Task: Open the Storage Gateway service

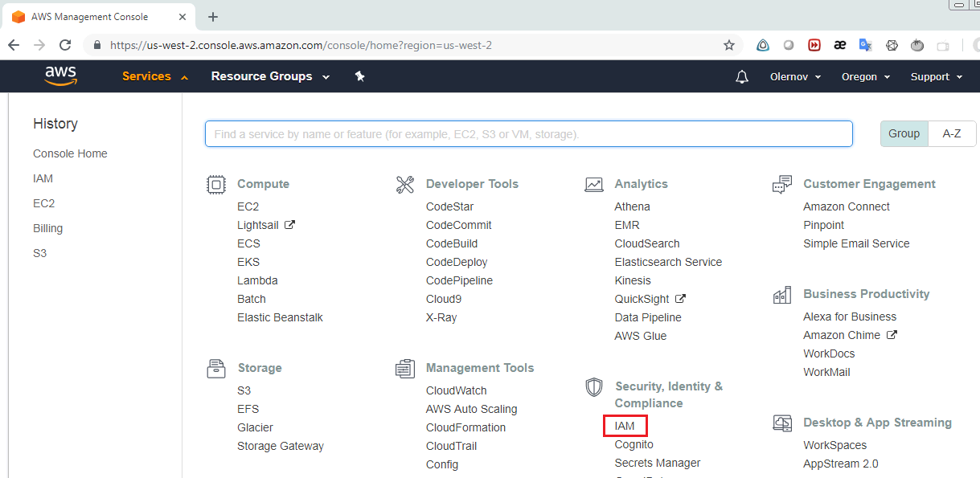Action: pos(281,446)
